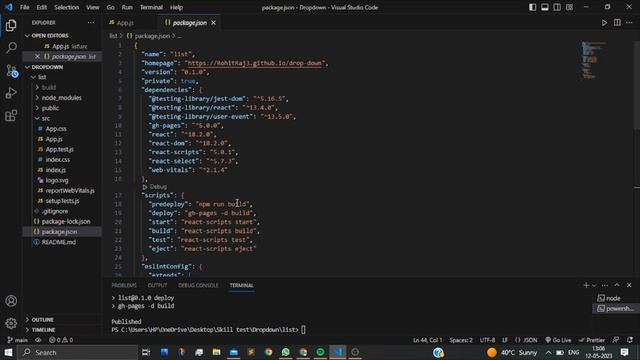Click the main branch status bar item
The width and height of the screenshot is (640, 360).
17,340
